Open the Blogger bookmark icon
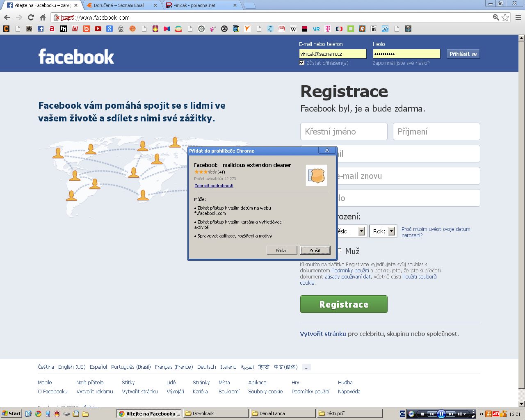This screenshot has width=525, height=420. coord(87,29)
